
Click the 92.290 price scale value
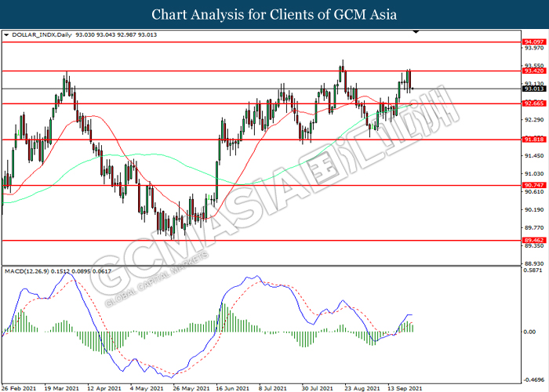pyautogui.click(x=534, y=120)
